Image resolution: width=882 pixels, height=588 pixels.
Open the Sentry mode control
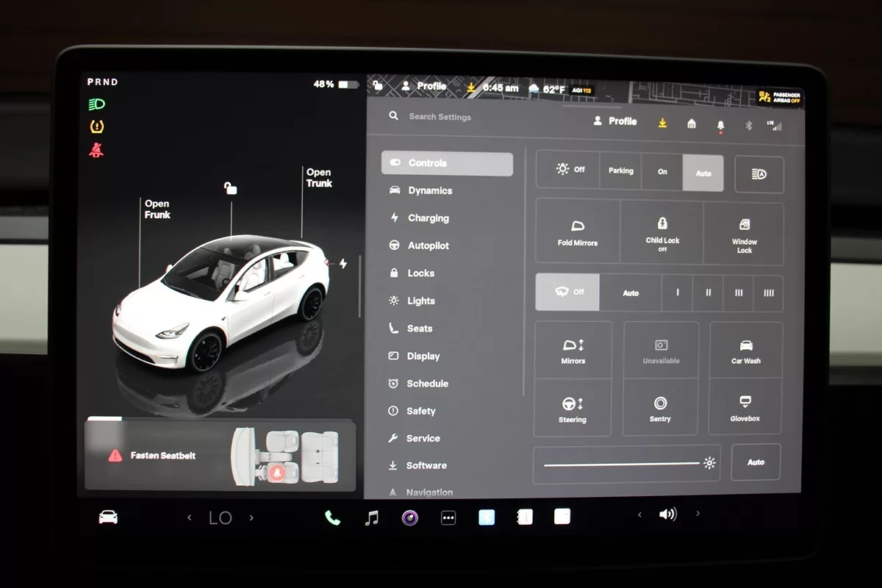[660, 408]
